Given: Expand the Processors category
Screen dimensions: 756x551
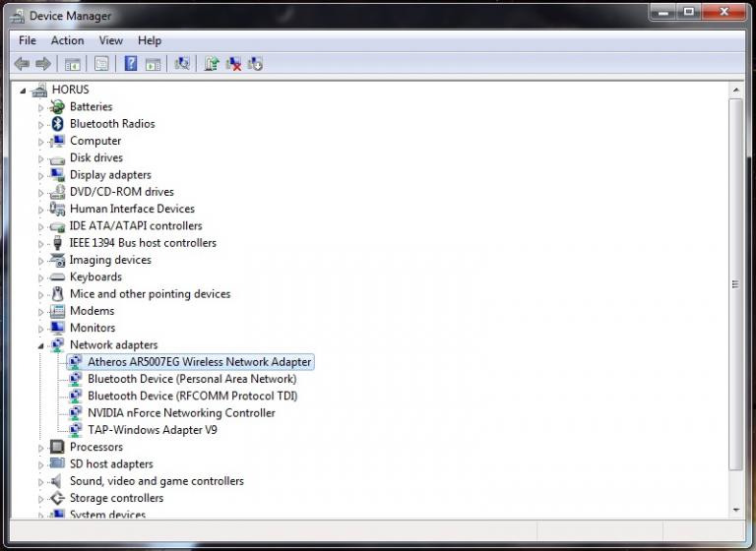Looking at the screenshot, I should point(41,448).
